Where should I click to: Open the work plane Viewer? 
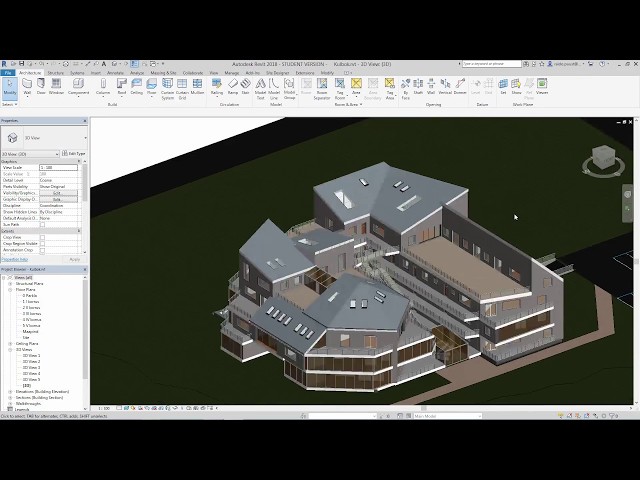pyautogui.click(x=542, y=87)
